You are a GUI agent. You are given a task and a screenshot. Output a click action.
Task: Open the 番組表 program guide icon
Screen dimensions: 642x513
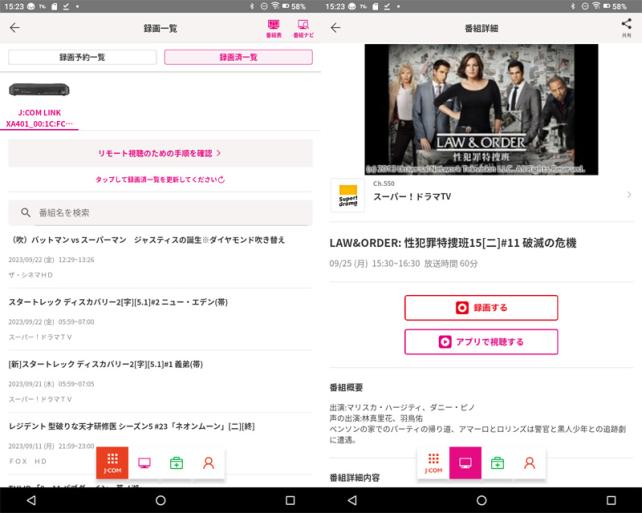(x=274, y=29)
